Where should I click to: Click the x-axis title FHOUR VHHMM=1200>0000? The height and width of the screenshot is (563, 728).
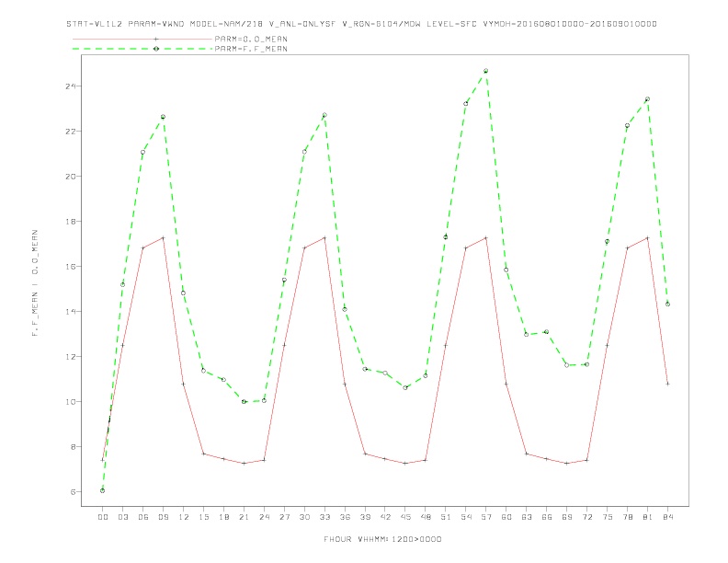[x=382, y=539]
